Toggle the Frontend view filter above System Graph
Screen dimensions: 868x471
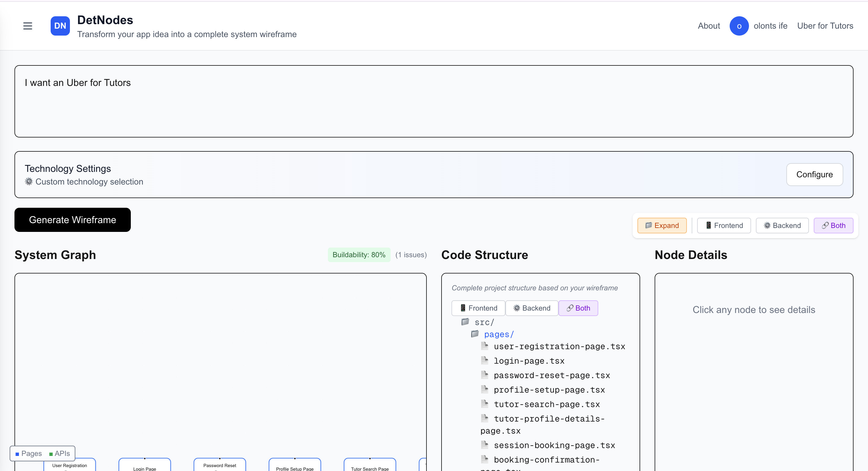click(x=723, y=225)
